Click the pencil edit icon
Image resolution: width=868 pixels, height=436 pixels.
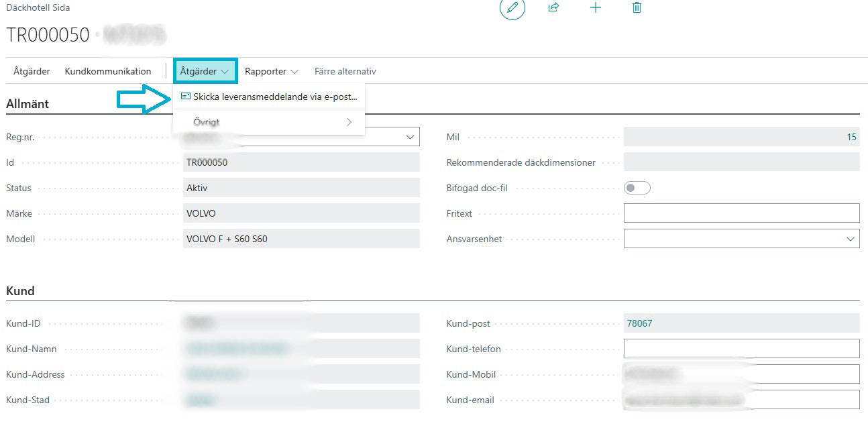[x=512, y=8]
